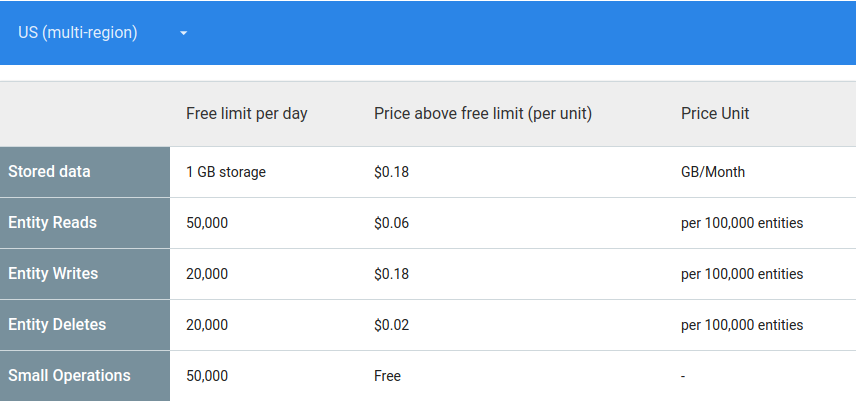The image size is (856, 401).
Task: Select the GB/Month price unit cell
Action: pos(713,172)
